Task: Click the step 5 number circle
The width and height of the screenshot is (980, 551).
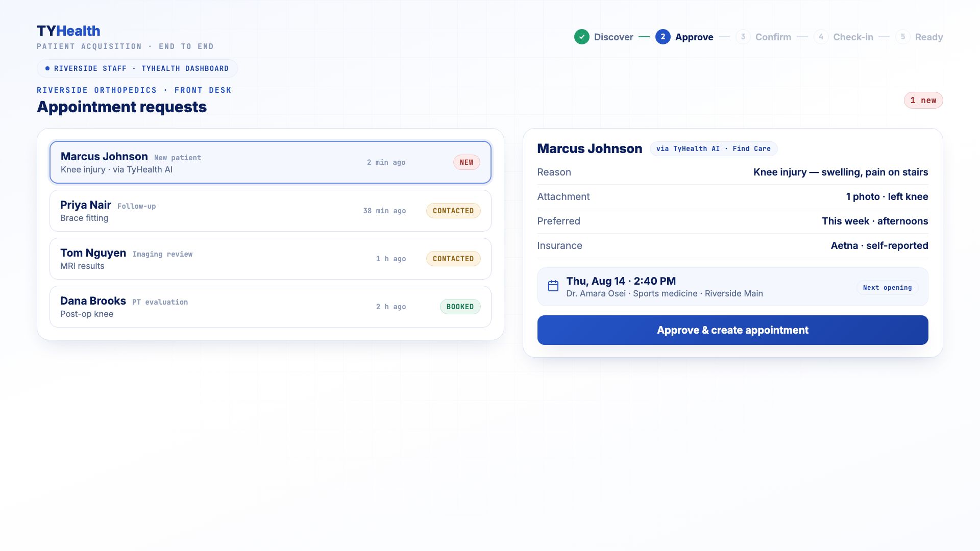Action: [902, 37]
